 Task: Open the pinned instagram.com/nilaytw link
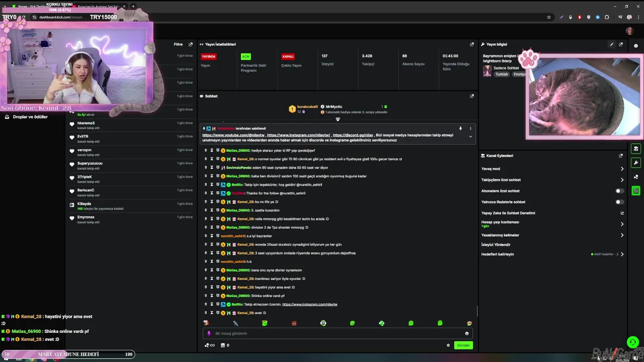tap(298, 135)
